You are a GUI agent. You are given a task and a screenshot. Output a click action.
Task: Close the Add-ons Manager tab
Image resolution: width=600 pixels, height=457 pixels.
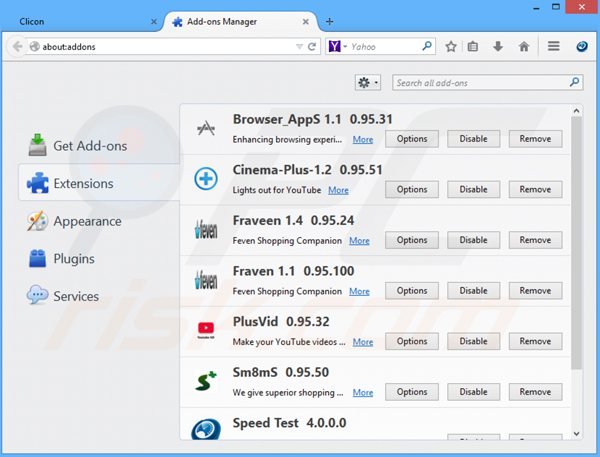pyautogui.click(x=305, y=22)
